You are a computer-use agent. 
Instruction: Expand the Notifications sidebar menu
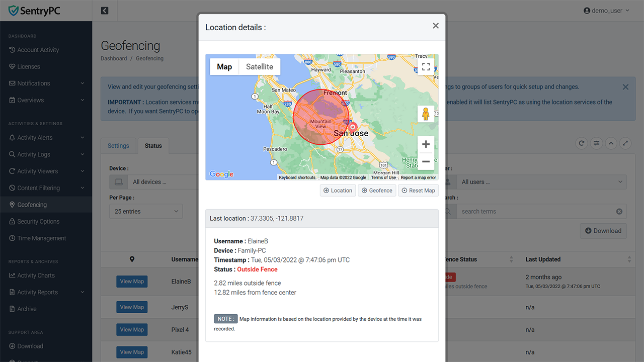(46, 83)
